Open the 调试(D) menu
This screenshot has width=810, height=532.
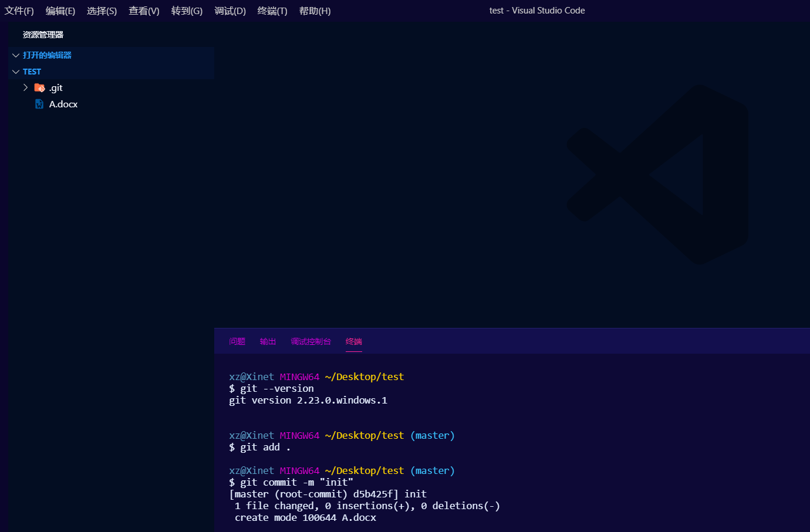230,11
